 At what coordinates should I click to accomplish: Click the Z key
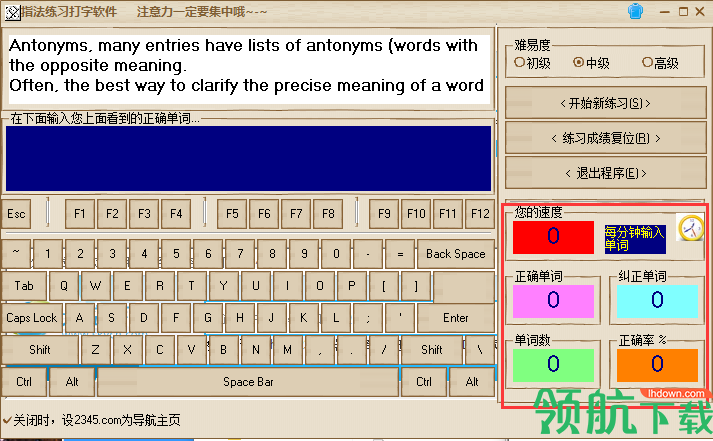coord(95,350)
